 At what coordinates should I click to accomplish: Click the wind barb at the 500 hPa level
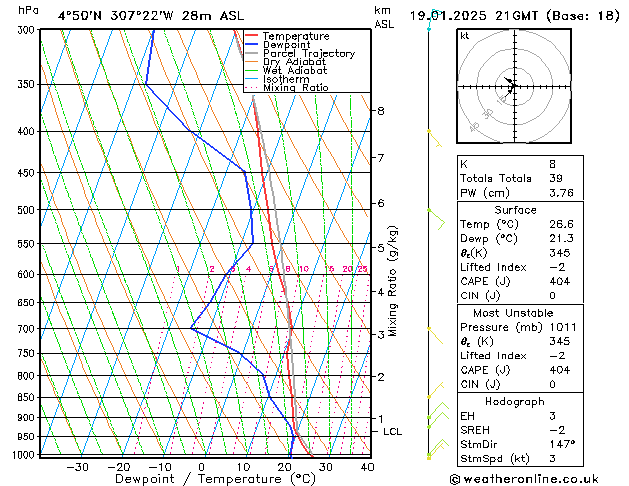tap(436, 219)
